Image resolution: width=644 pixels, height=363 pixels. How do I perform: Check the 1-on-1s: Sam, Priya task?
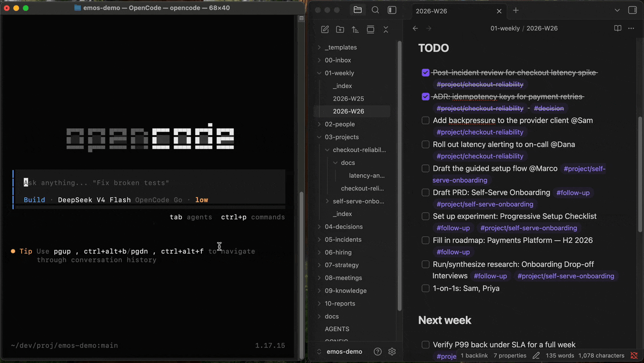coord(426,289)
